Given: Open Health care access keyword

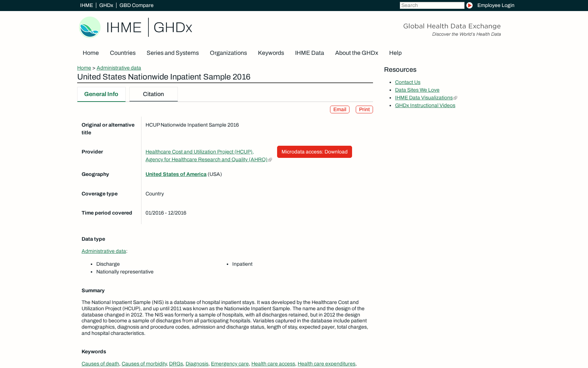Looking at the screenshot, I should click(273, 364).
